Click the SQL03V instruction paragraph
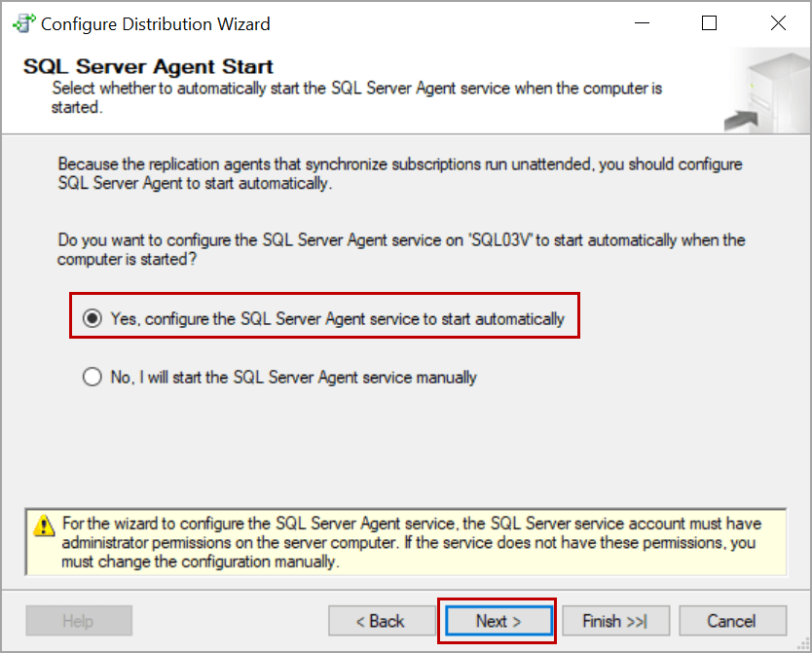Image resolution: width=812 pixels, height=653 pixels. point(401,247)
